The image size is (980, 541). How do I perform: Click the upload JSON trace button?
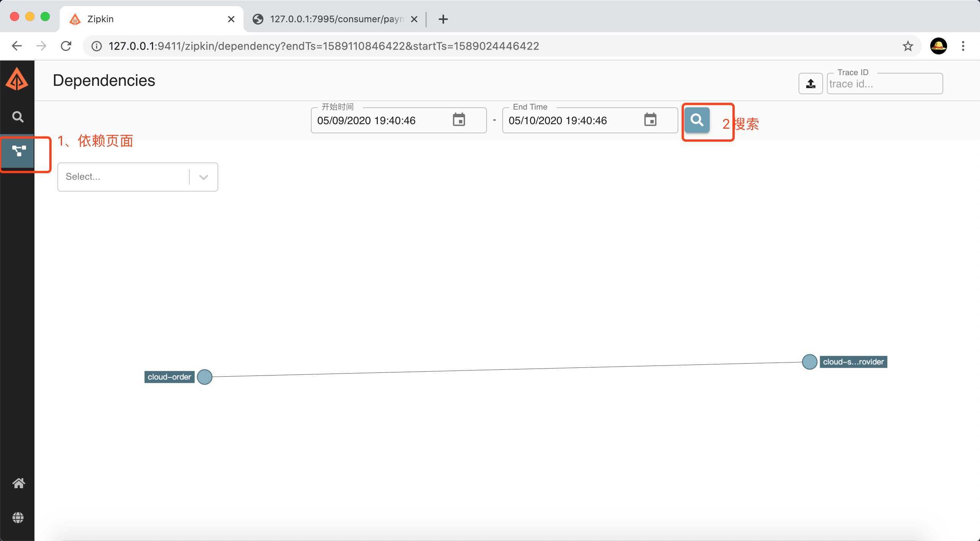point(810,84)
